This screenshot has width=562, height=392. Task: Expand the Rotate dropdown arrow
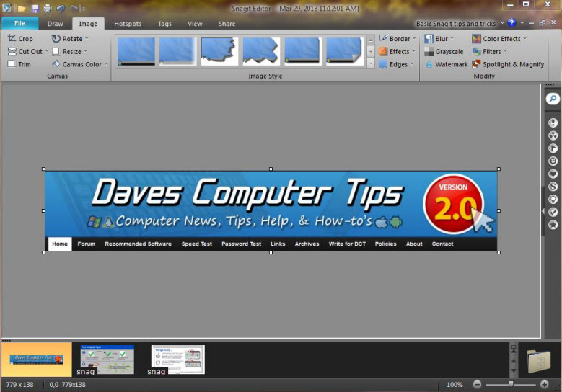(87, 39)
